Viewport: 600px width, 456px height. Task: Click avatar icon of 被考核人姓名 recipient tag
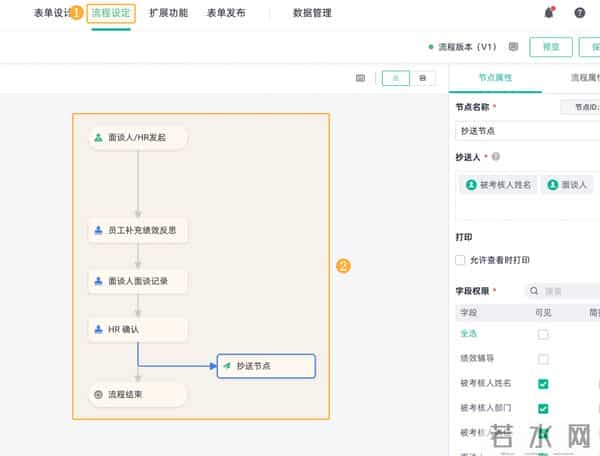point(471,185)
